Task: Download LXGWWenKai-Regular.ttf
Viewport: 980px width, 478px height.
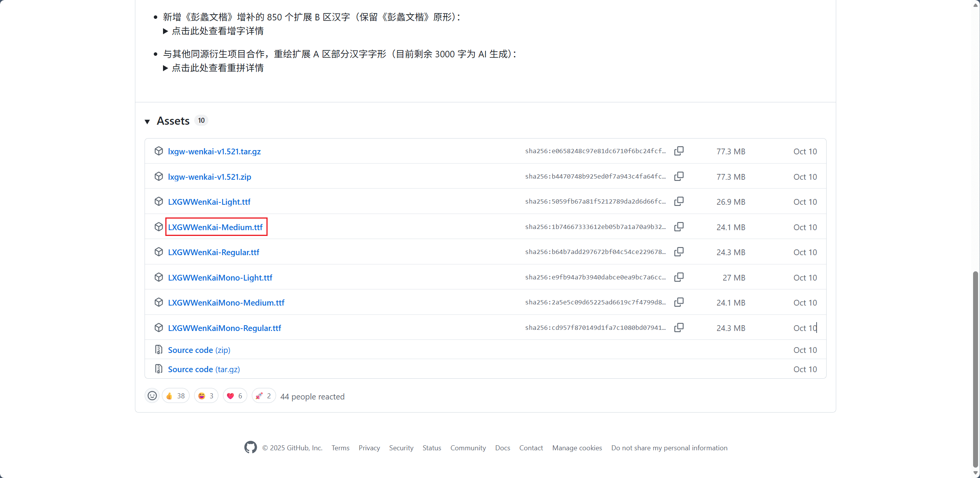Action: point(213,252)
